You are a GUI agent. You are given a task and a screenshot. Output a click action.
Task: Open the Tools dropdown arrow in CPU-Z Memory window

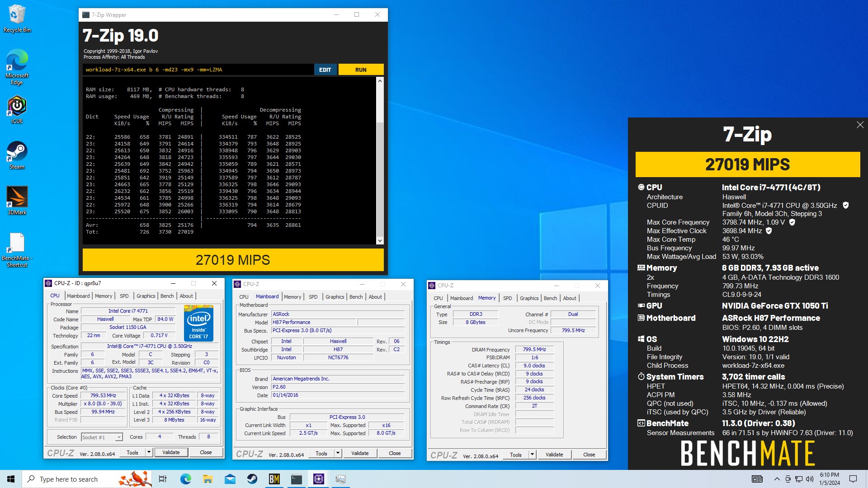(x=532, y=455)
